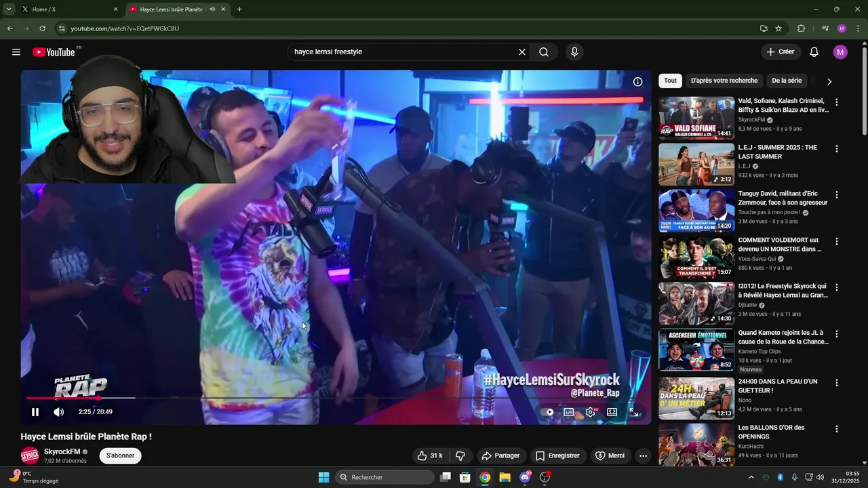Open the SkyrockFM channel avatar
This screenshot has height=488, width=868.
(x=30, y=455)
